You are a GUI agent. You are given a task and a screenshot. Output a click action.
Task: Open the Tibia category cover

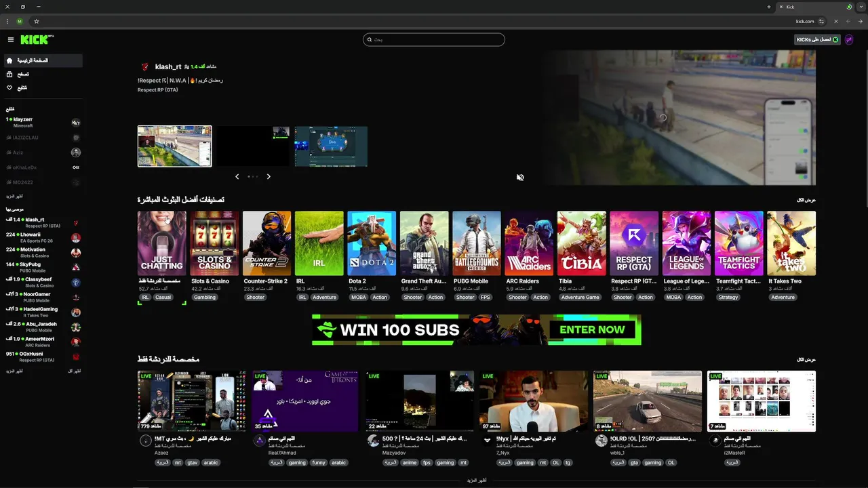581,243
